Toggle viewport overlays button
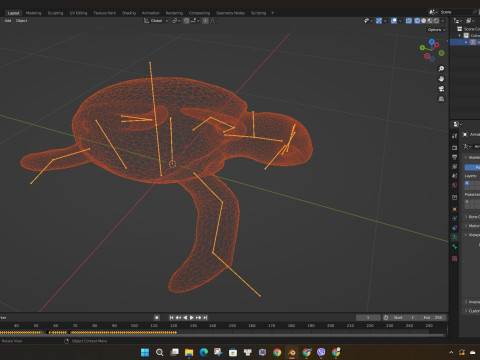 (394, 21)
